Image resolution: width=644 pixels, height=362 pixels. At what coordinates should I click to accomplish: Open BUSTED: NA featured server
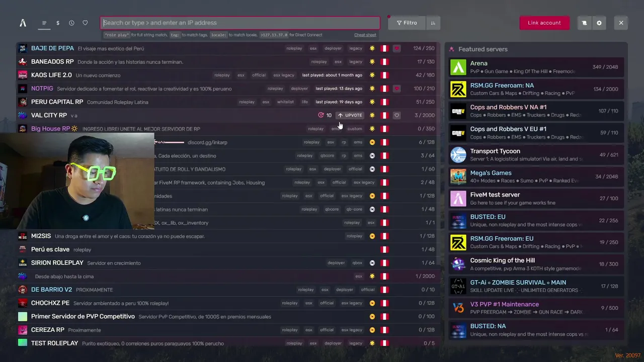[x=536, y=330]
